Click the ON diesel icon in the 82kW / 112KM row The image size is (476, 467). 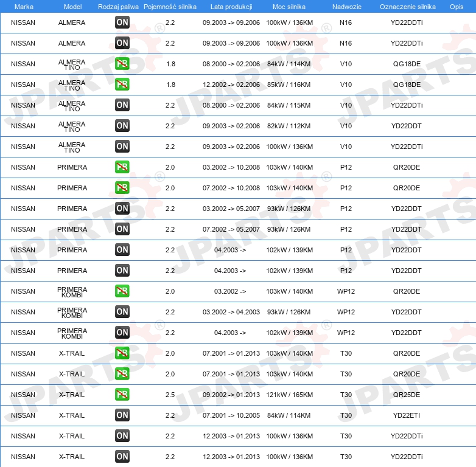click(122, 125)
